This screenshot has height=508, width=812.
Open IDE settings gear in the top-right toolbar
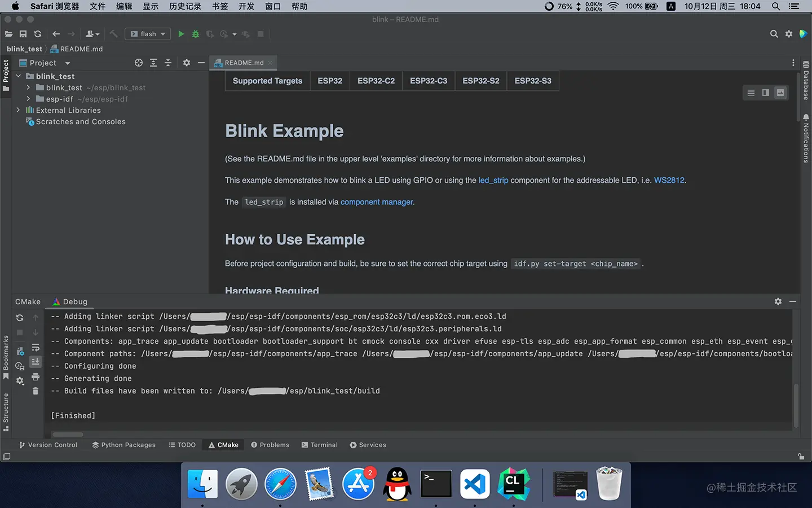tap(789, 34)
